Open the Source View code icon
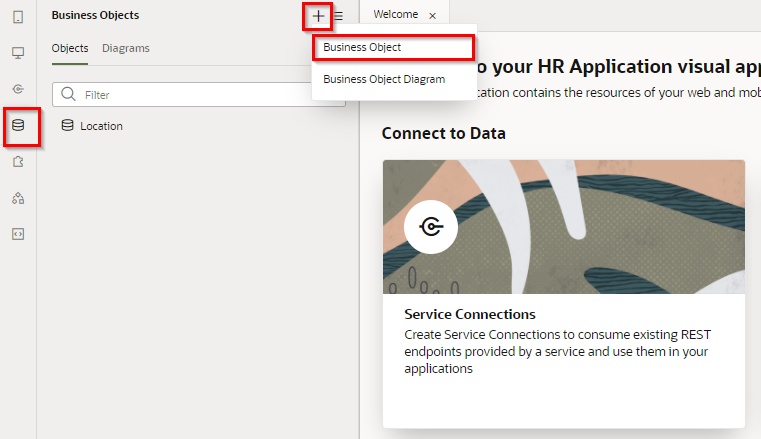Screen dimensions: 761x439 tap(18, 234)
